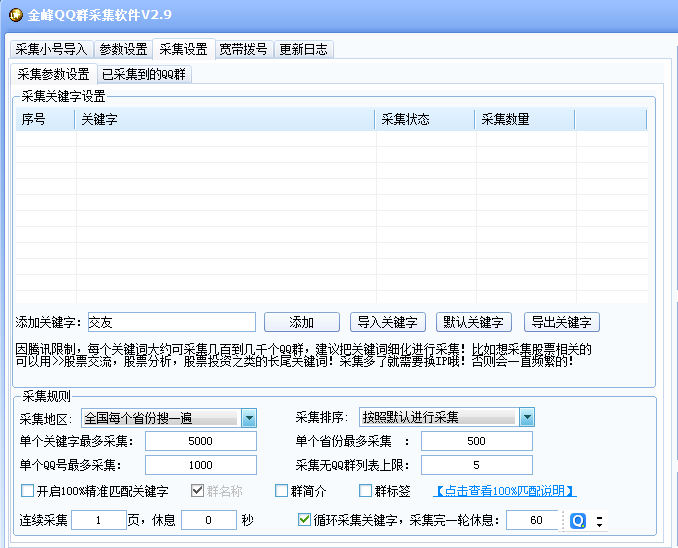Screen dimensions: 678x548
Task: Switch to 已采集到的QQ群 sub-tab
Action: (144, 74)
